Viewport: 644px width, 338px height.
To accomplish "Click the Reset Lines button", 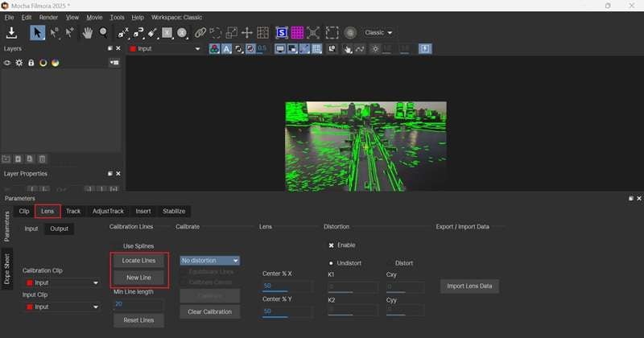I will click(138, 320).
